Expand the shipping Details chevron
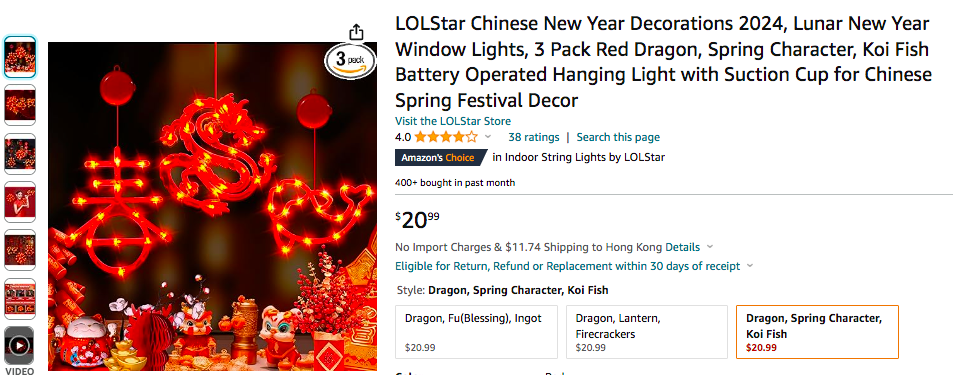953x375 pixels. (x=710, y=247)
